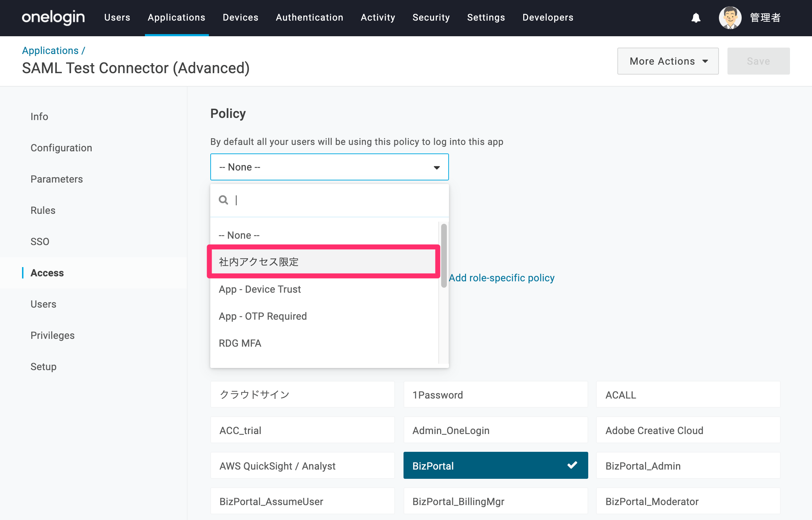
Task: Toggle the Adobe Creative Cloud role
Action: click(x=688, y=430)
